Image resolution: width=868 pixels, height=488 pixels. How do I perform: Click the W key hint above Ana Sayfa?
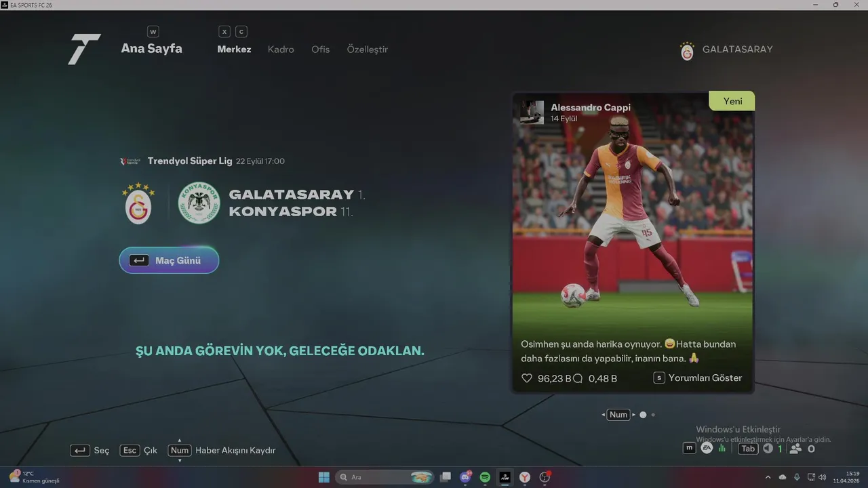(x=153, y=32)
